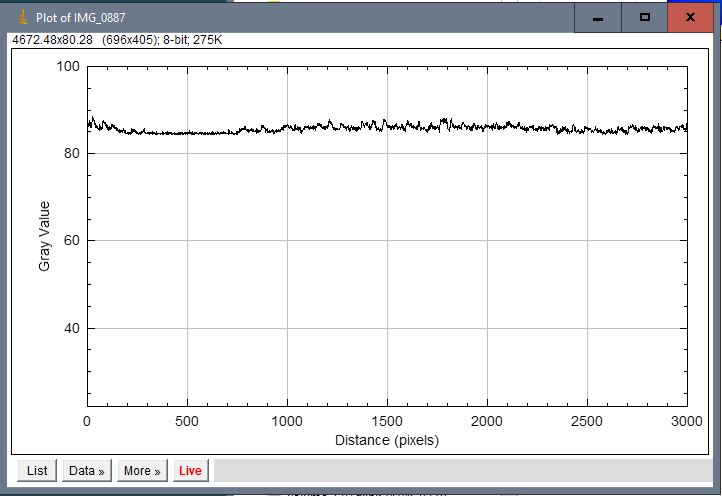This screenshot has width=722, height=496.
Task: Minimize the Plot of IMG_0887 window
Action: 598,18
